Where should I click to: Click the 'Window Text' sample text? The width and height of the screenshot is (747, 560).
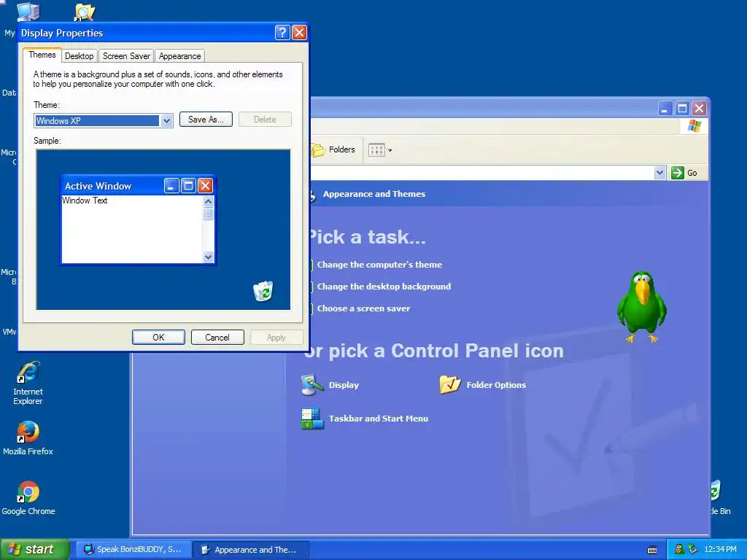(85, 201)
